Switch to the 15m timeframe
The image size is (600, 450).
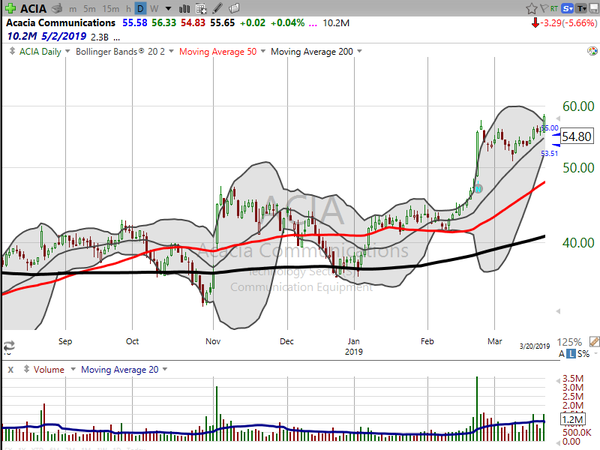(x=111, y=8)
